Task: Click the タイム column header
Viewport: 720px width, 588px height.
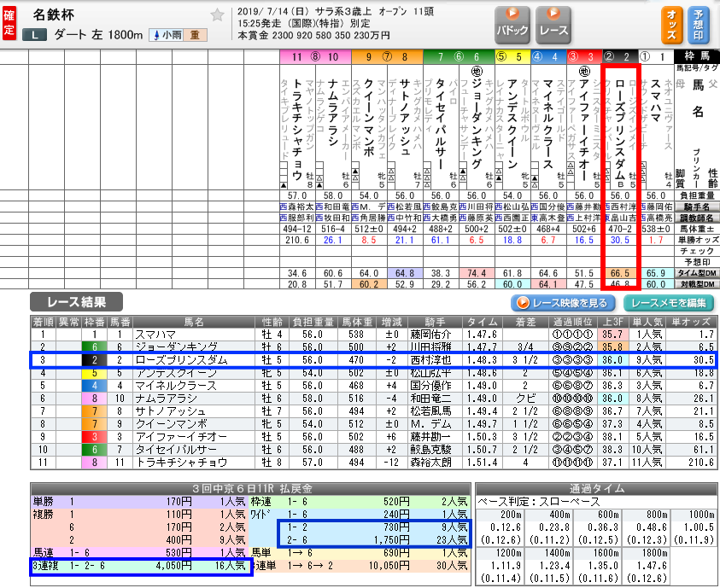Action: pos(483,322)
